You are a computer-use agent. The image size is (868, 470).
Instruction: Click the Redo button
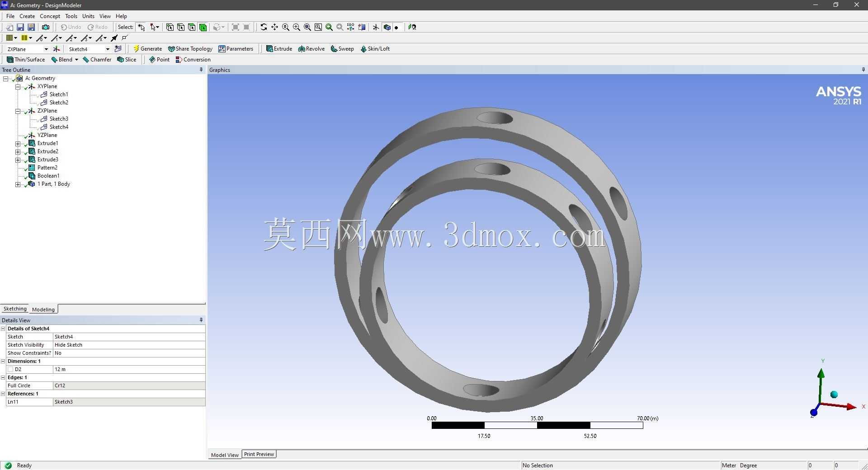98,27
